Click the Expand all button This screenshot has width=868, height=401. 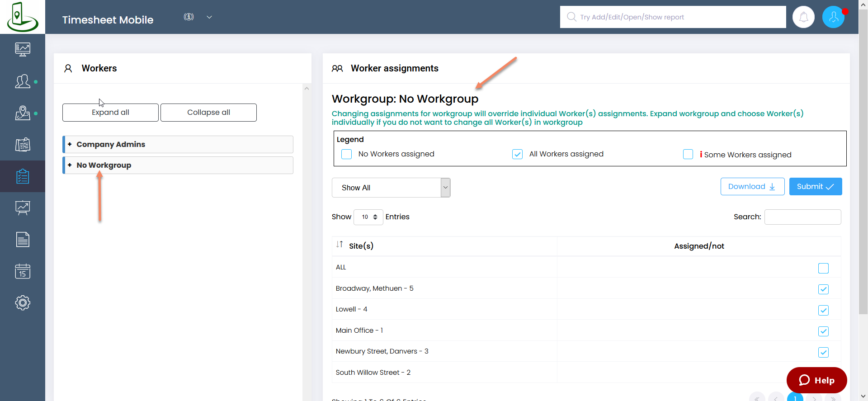point(110,113)
